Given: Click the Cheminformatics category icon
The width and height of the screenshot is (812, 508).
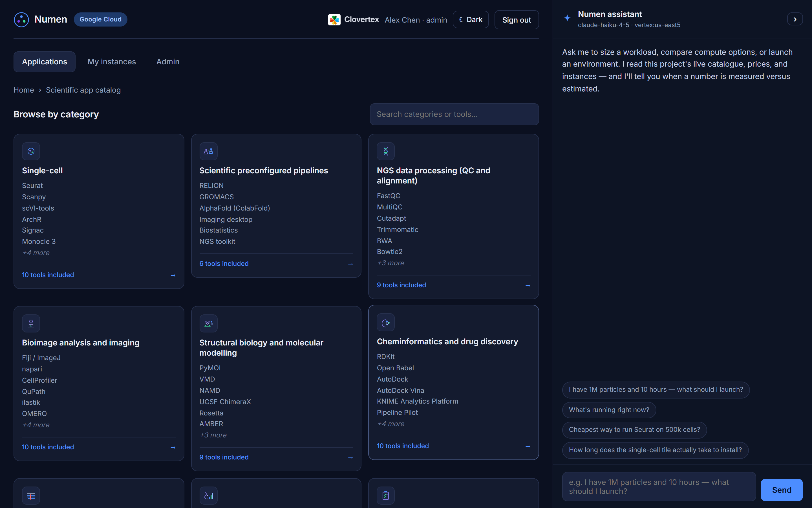Looking at the screenshot, I should click(385, 323).
